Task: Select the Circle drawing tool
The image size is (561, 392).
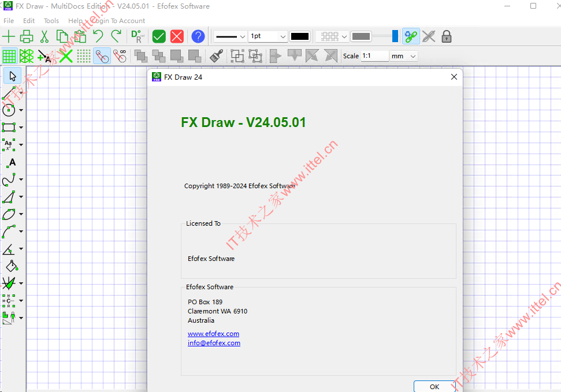Action: click(x=9, y=110)
